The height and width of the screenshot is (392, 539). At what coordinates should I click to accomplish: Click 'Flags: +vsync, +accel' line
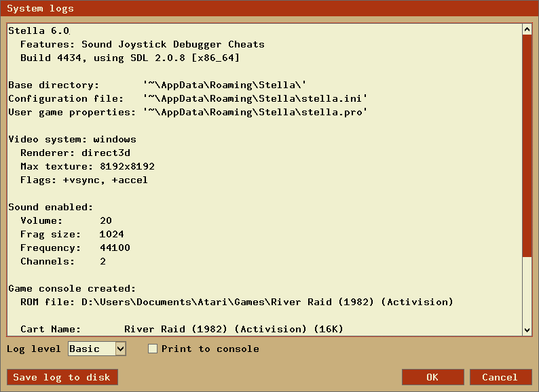point(84,180)
